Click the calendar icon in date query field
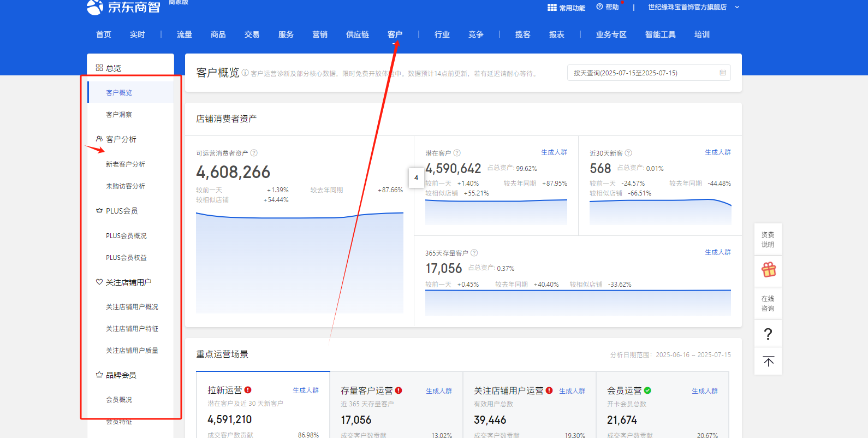 coord(722,73)
